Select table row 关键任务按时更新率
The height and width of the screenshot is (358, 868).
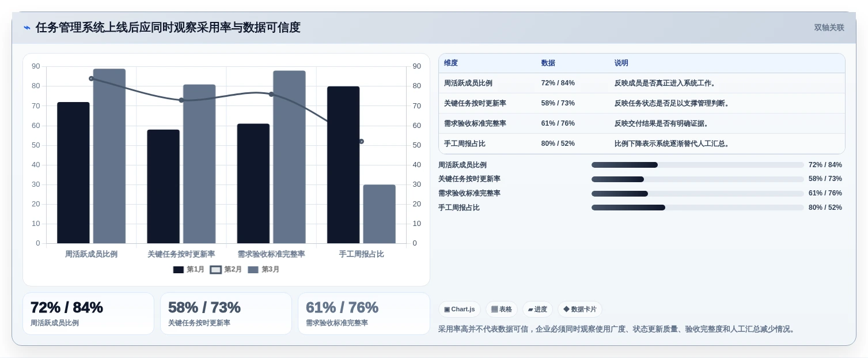point(642,103)
